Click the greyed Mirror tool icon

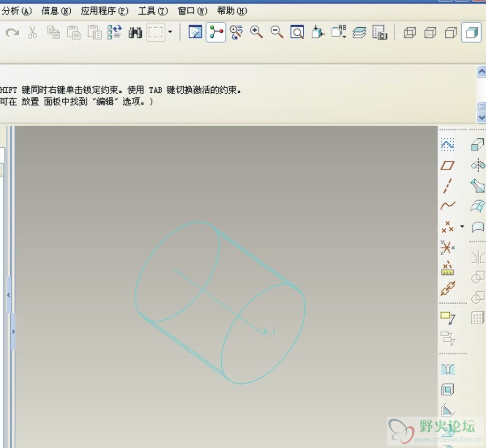(x=478, y=257)
